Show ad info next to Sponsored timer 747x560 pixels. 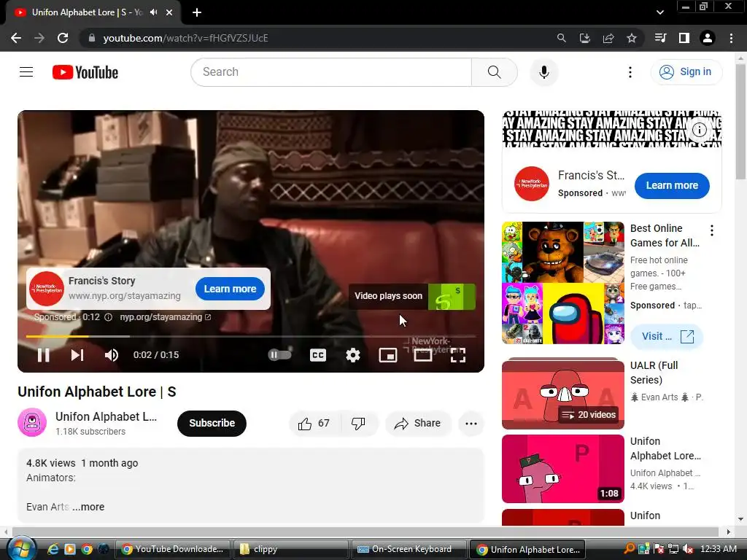tap(109, 317)
